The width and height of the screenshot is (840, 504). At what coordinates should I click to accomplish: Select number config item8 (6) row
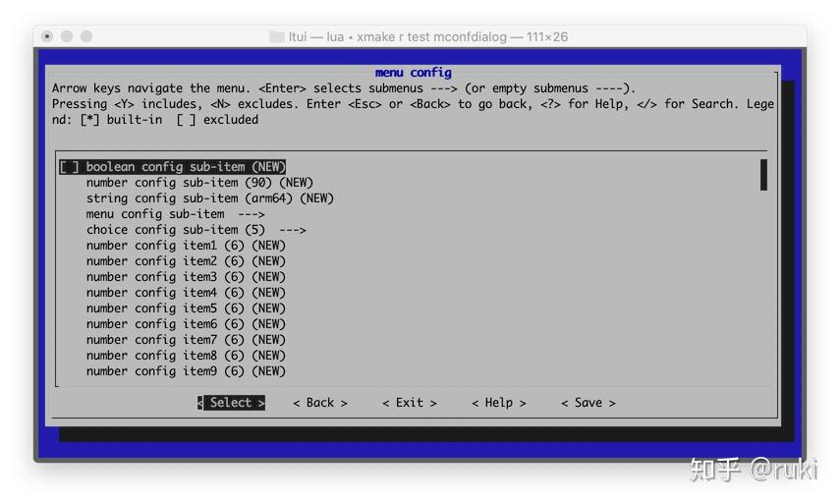(x=186, y=356)
